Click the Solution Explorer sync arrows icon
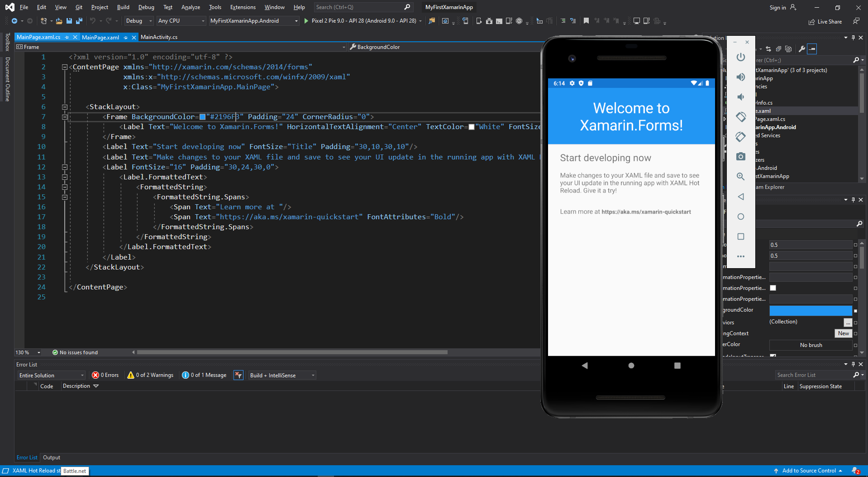 point(768,49)
